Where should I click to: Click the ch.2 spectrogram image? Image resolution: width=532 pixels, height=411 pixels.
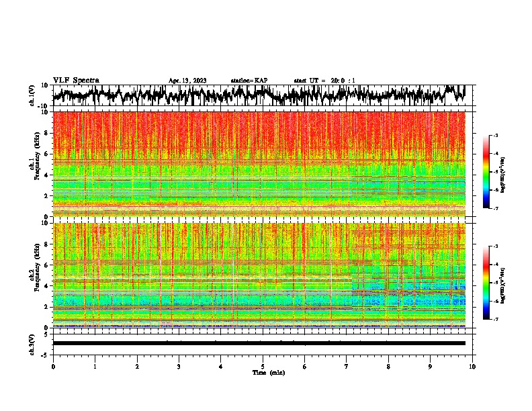point(259,275)
